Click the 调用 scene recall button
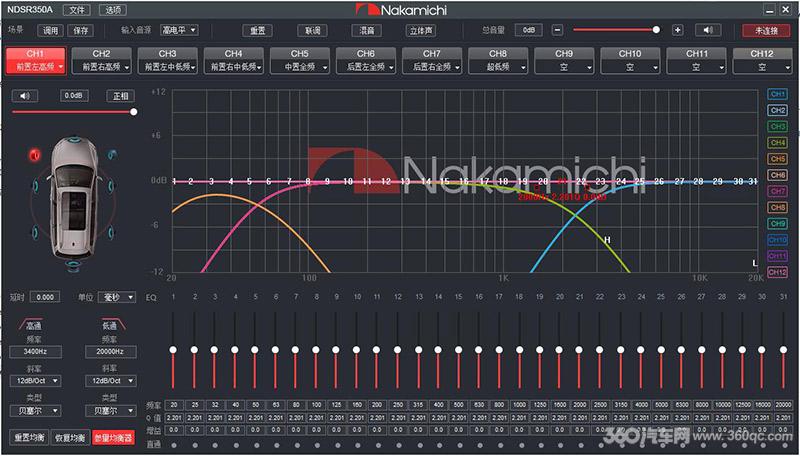This screenshot has width=800, height=456. pos(50,31)
